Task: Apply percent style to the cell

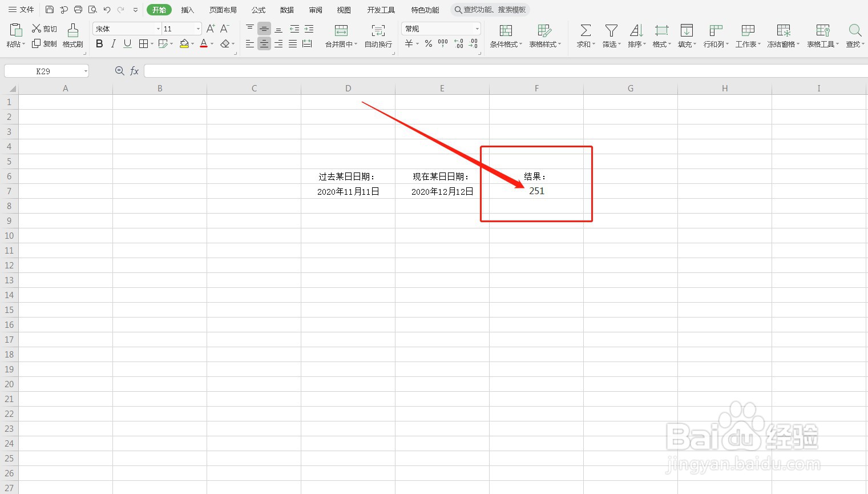Action: pyautogui.click(x=428, y=43)
